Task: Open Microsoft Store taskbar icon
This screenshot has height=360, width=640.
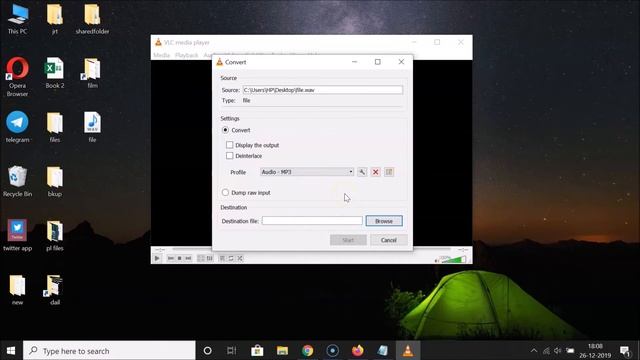Action: 257,351
